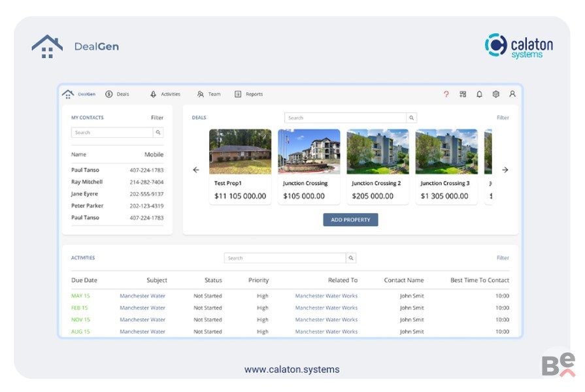The height and width of the screenshot is (392, 585).
Task: Open the Junction Crossing property photo
Action: [x=309, y=152]
